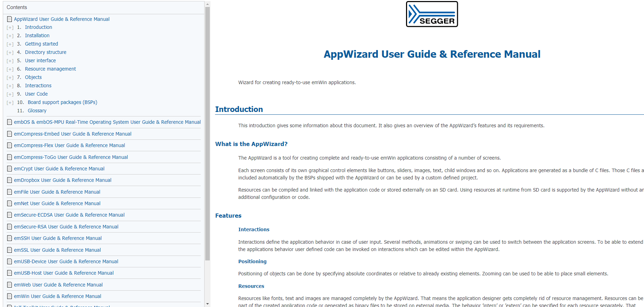The height and width of the screenshot is (307, 644).
Task: Open AppWizard User Guide & Reference Manual link
Action: pyautogui.click(x=62, y=19)
